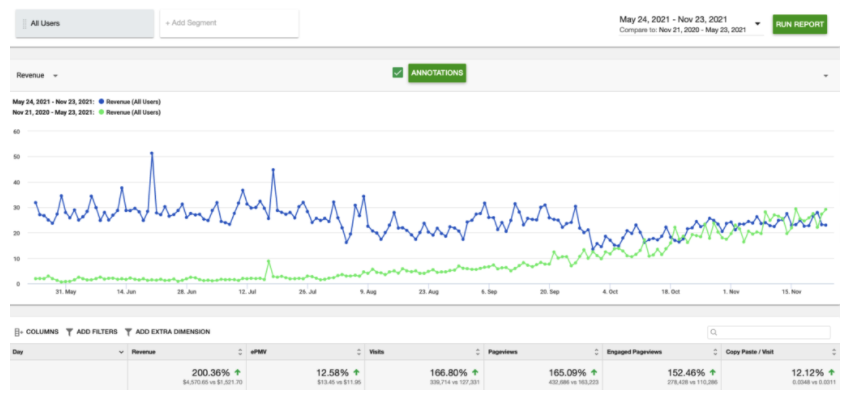852x399 pixels.
Task: Click the 165.09% pageviews value
Action: pyautogui.click(x=567, y=373)
